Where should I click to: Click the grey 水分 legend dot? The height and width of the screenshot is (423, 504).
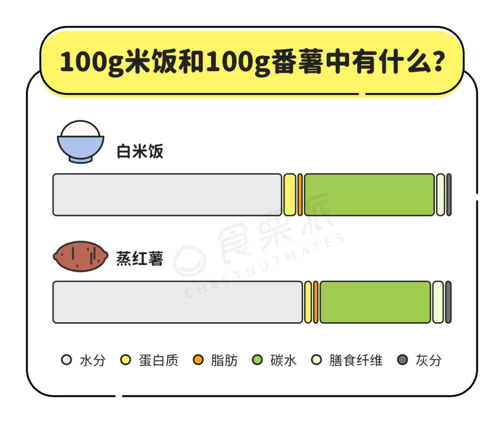tap(66, 360)
